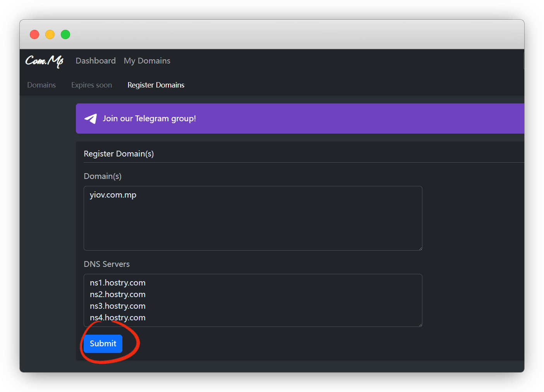Viewport: 544px width, 392px height.
Task: Switch to the Domains sub-tab
Action: [x=41, y=85]
